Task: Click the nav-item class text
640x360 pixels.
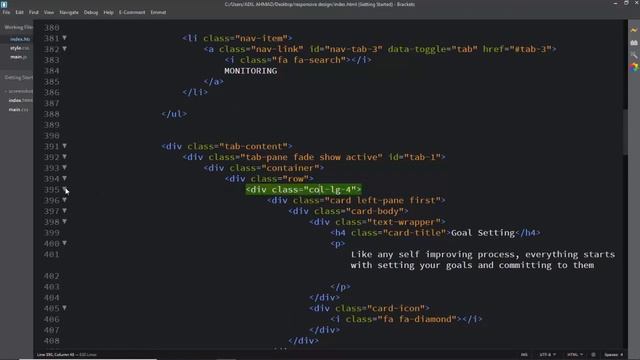Action: click(261, 38)
